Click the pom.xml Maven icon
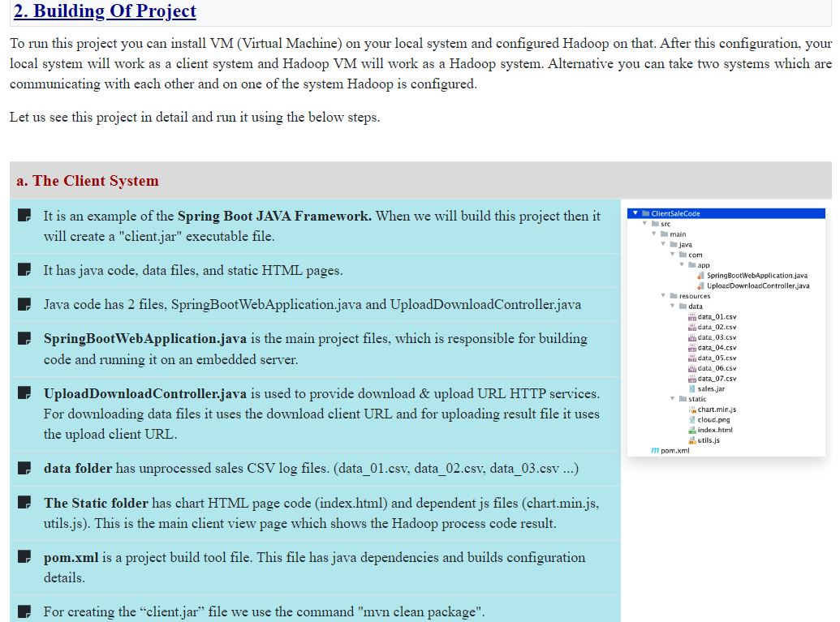840x622 pixels. click(x=654, y=450)
